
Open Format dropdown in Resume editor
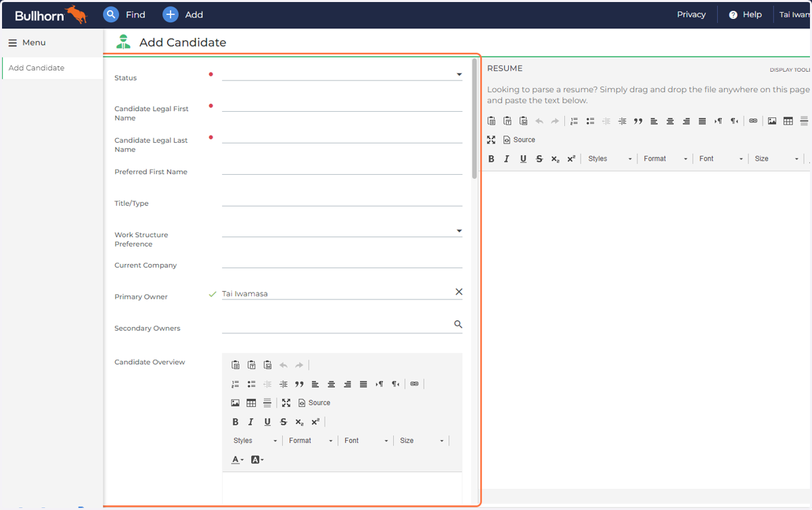pyautogui.click(x=666, y=159)
